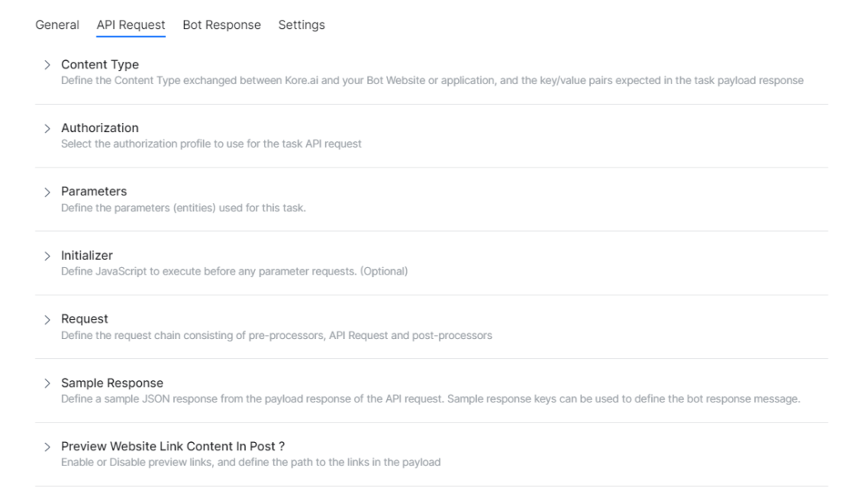The image size is (845, 504).
Task: Click the chevron beside Authorization
Action: (47, 128)
